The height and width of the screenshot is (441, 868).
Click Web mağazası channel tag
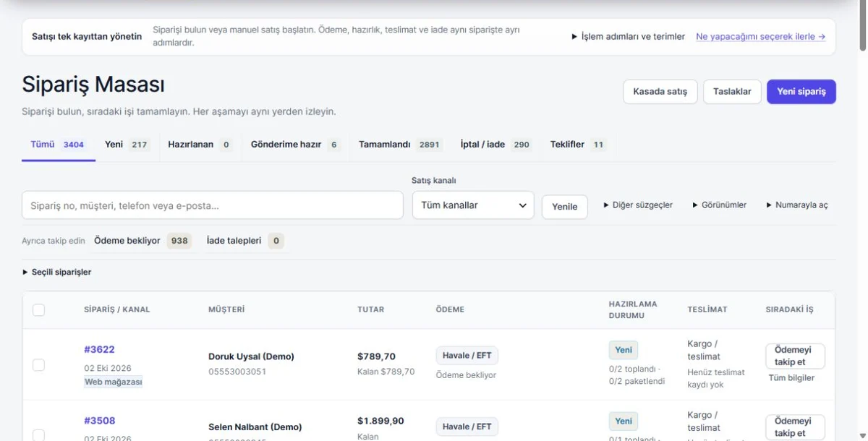pyautogui.click(x=114, y=382)
